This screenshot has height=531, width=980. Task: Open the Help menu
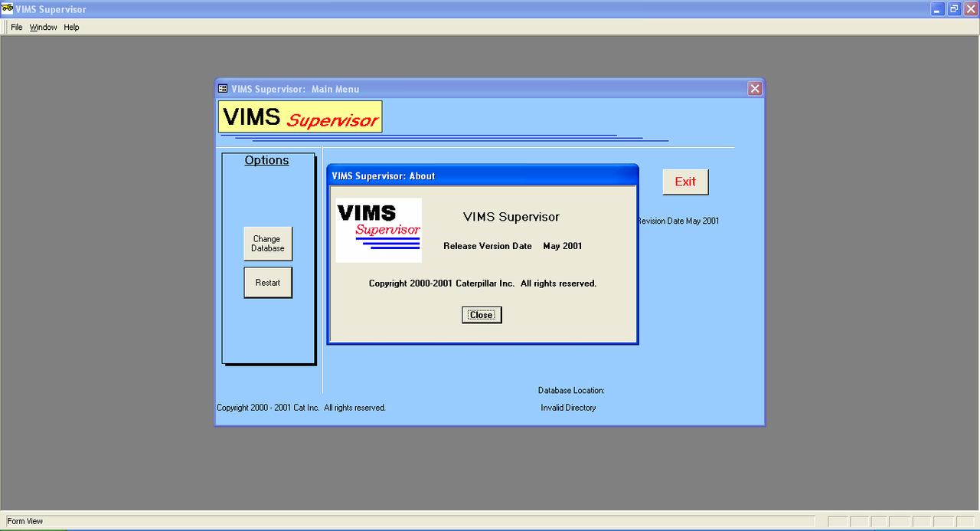point(71,27)
